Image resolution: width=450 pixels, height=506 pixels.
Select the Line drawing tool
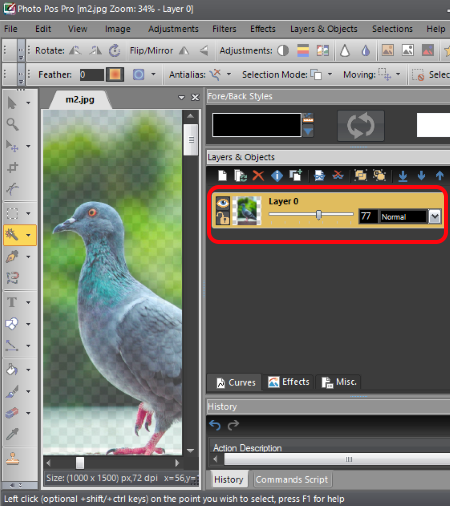pyautogui.click(x=12, y=346)
